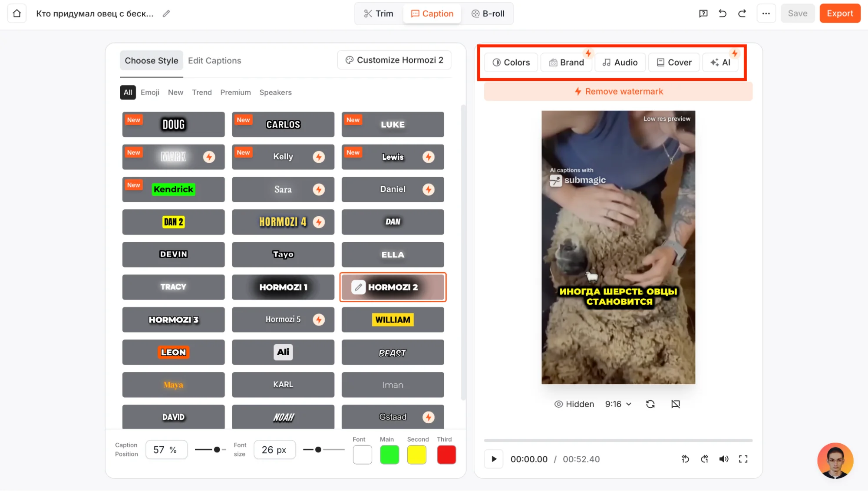Open the three-dot more options menu
This screenshot has width=868, height=491.
[766, 13]
